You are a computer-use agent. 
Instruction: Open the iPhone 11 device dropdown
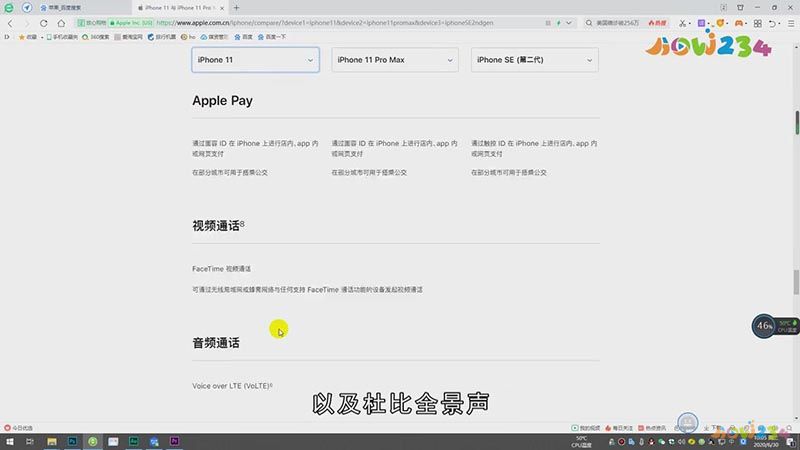point(256,60)
